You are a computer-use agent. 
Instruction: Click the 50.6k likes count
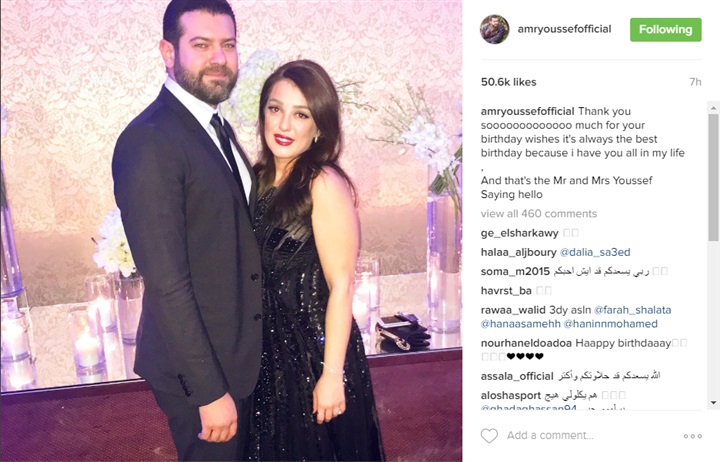[x=508, y=82]
